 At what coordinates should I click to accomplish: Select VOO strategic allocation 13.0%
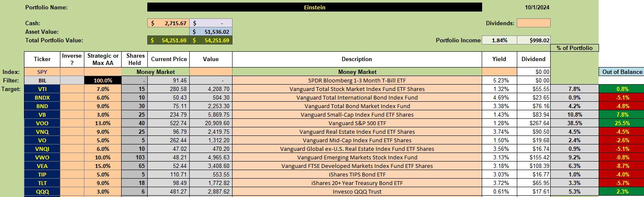tap(103, 123)
